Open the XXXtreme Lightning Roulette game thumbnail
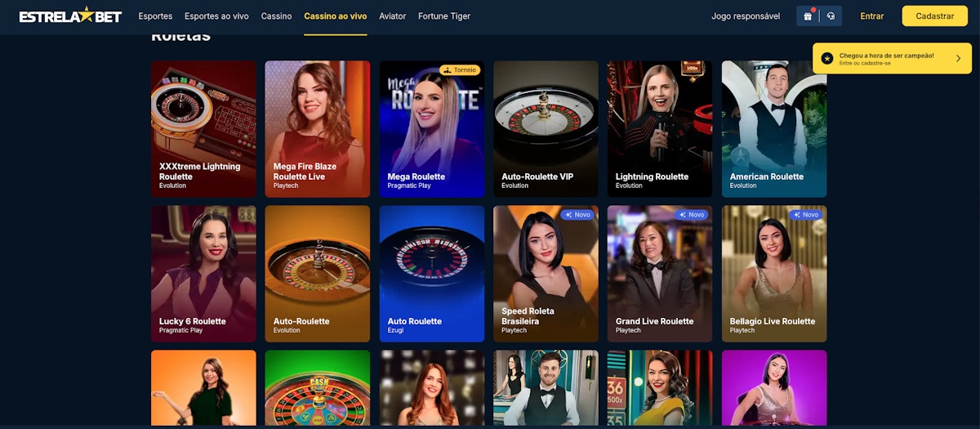 point(203,129)
